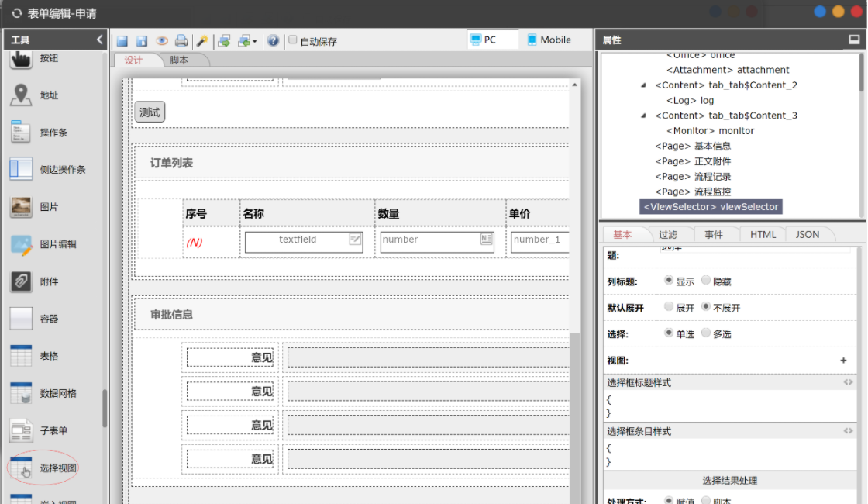Image resolution: width=868 pixels, height=504 pixels.
Task: Click the Save form icon in toolbar
Action: 122,41
